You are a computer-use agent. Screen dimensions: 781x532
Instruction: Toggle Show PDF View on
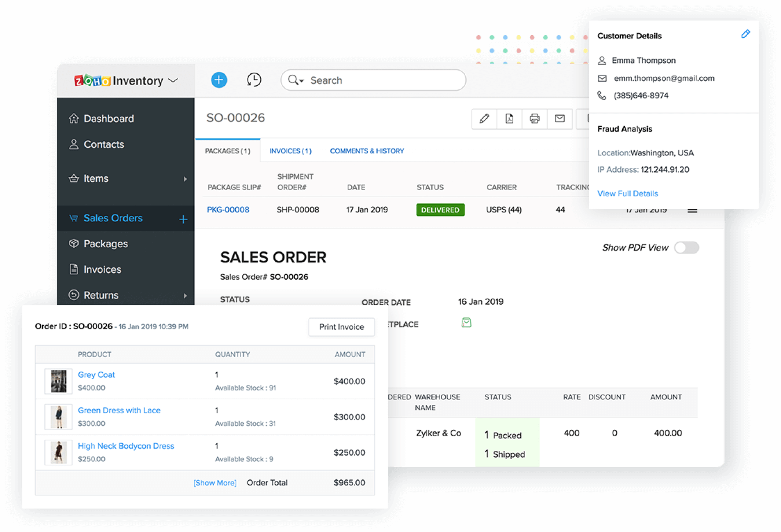coord(686,248)
